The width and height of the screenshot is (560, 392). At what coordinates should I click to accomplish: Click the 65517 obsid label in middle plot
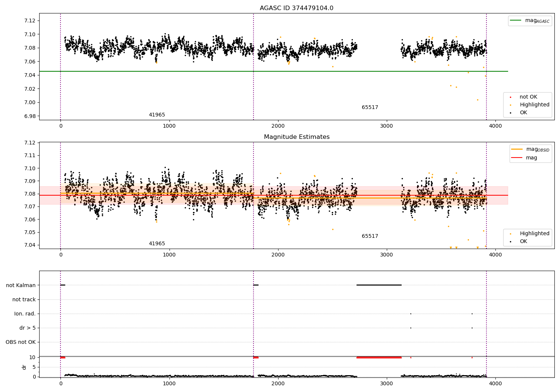(x=370, y=236)
